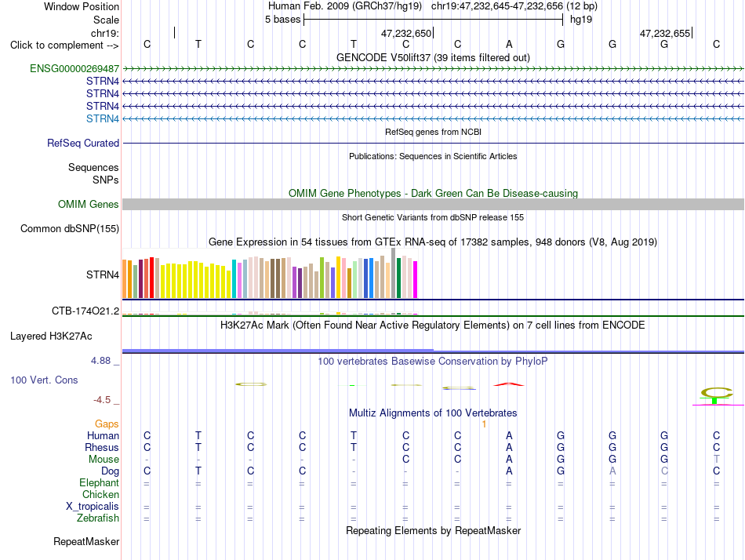Click the small CTB-174O21.2 expression bars
This screenshot has width=745, height=560.
pos(270,313)
